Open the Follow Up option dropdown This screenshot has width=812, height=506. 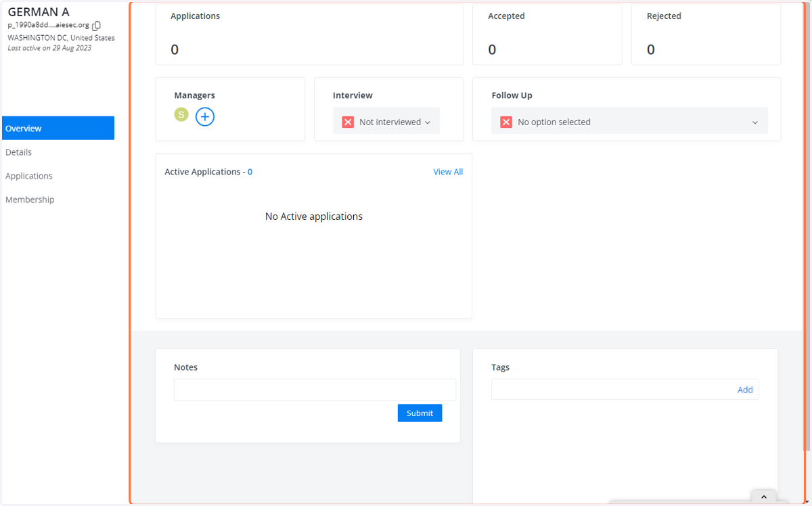629,120
